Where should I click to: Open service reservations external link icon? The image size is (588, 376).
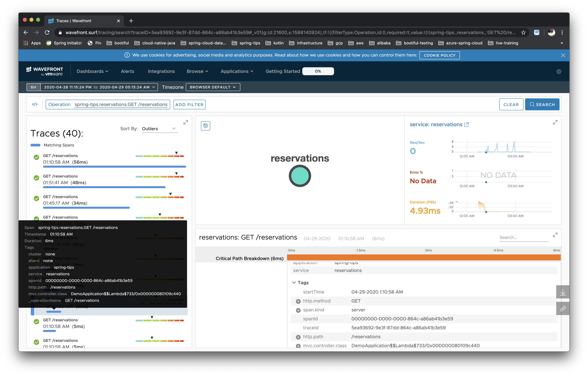(x=466, y=125)
